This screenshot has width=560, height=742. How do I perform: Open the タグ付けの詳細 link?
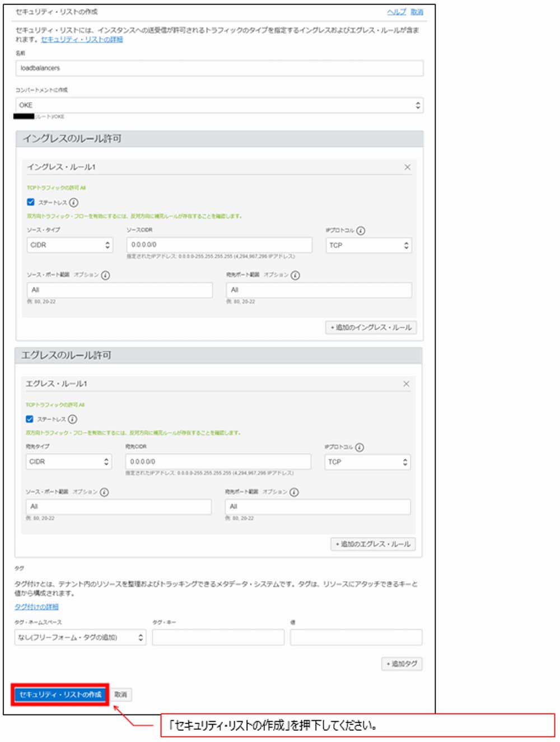pos(36,606)
